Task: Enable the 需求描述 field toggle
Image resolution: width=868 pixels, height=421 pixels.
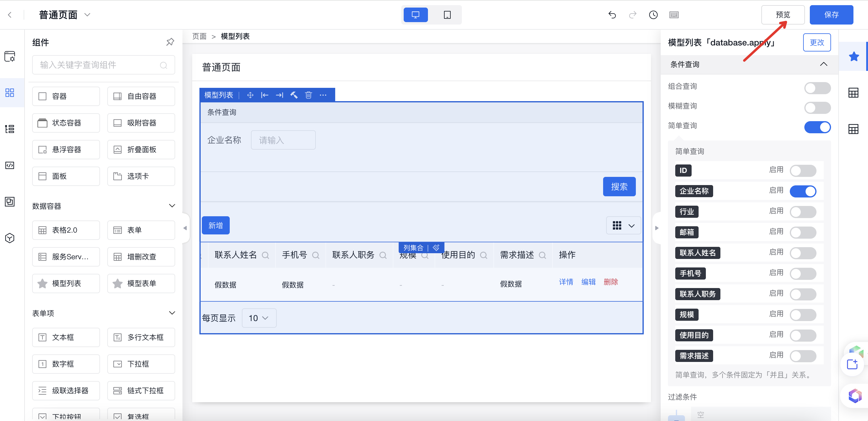Action: point(803,356)
